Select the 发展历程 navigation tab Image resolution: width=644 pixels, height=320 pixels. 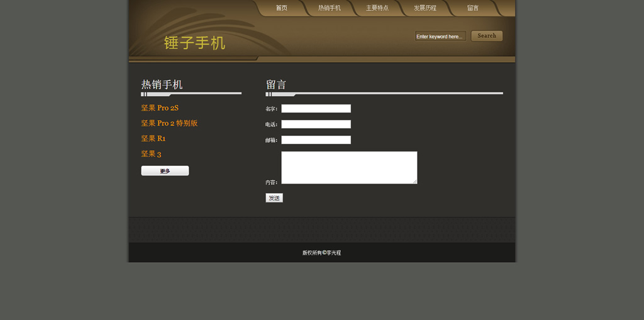coord(425,8)
